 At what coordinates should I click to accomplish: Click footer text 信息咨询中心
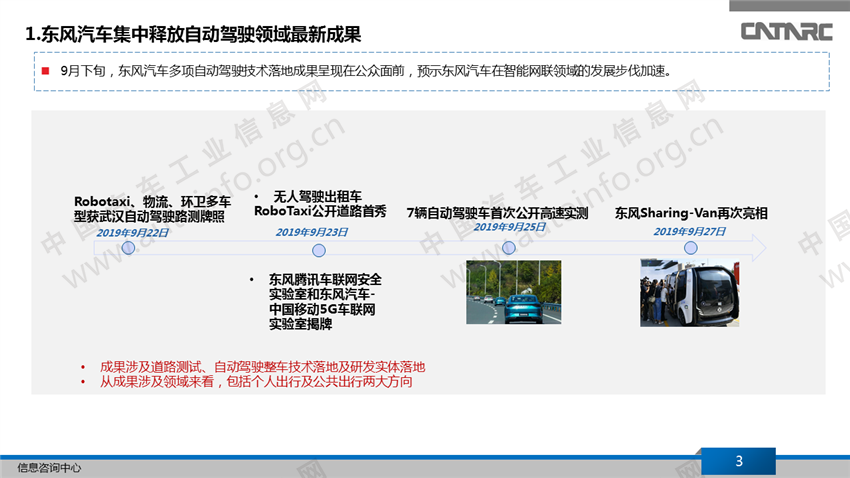click(x=49, y=468)
